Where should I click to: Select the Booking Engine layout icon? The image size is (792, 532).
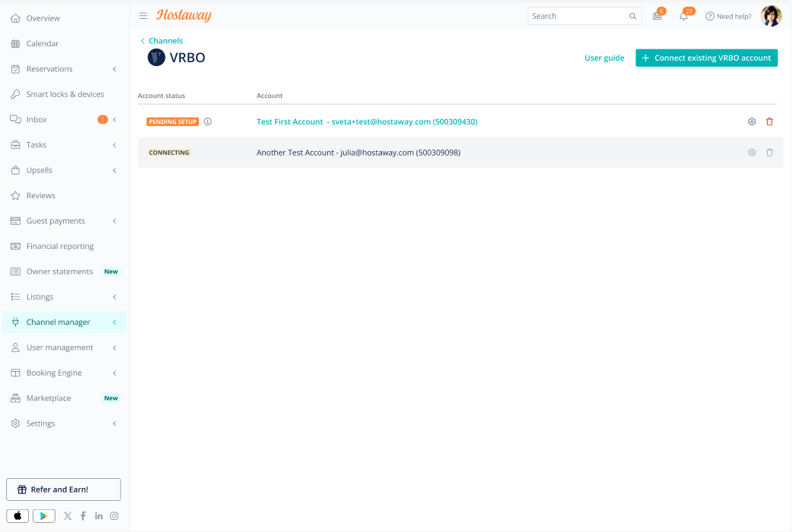(x=16, y=373)
